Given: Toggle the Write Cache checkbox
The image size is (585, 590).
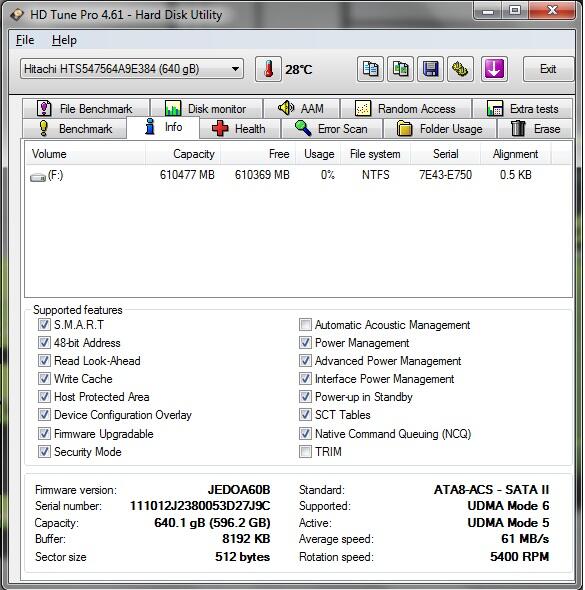Looking at the screenshot, I should coord(44,379).
